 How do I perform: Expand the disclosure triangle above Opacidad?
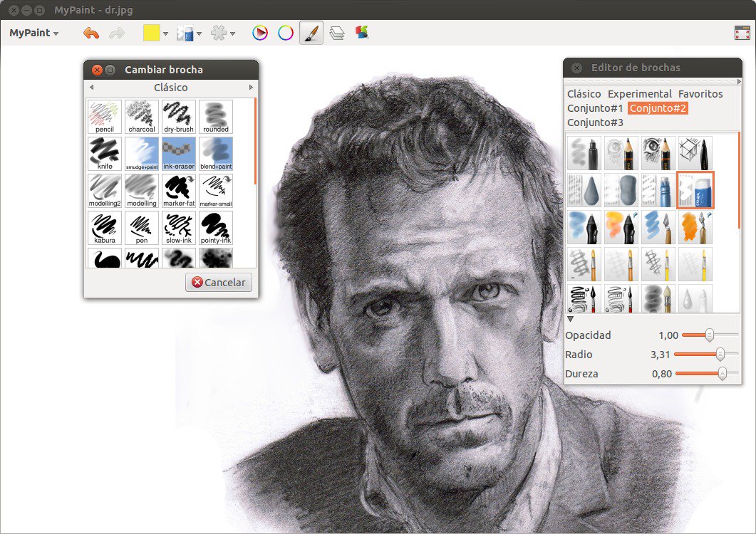coord(570,319)
